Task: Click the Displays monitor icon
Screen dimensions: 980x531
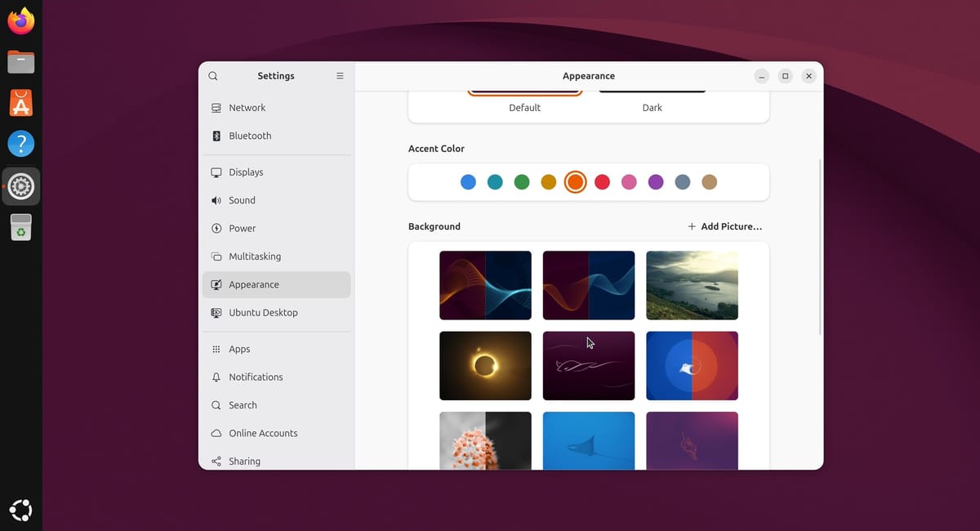Action: (x=216, y=172)
